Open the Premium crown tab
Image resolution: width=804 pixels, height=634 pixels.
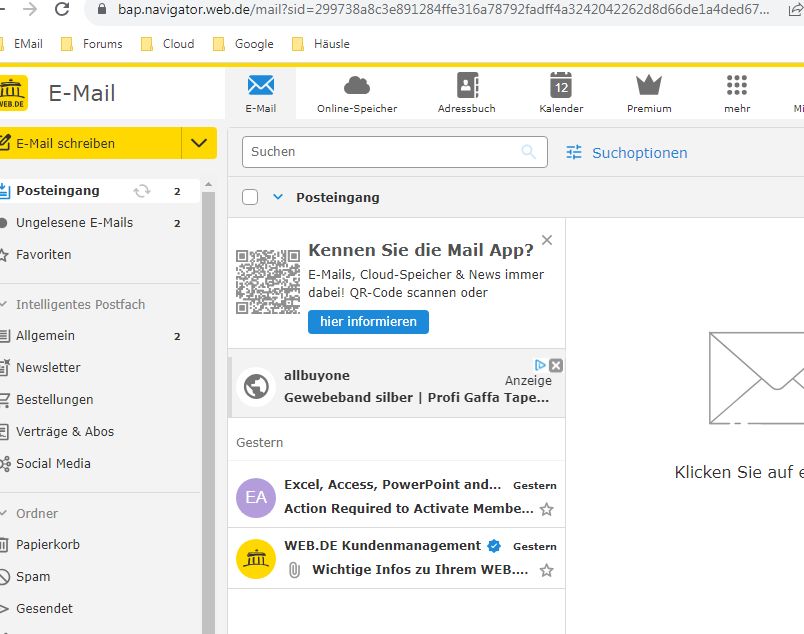[x=649, y=94]
